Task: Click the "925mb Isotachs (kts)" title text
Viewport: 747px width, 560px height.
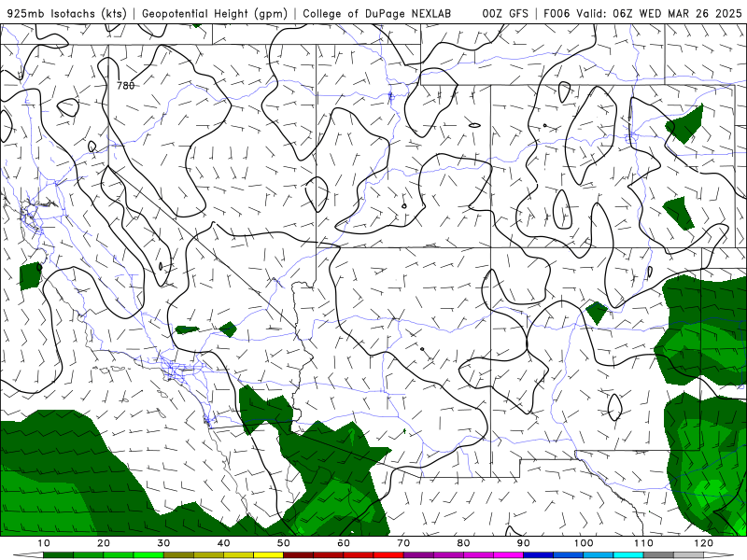Action: point(67,14)
